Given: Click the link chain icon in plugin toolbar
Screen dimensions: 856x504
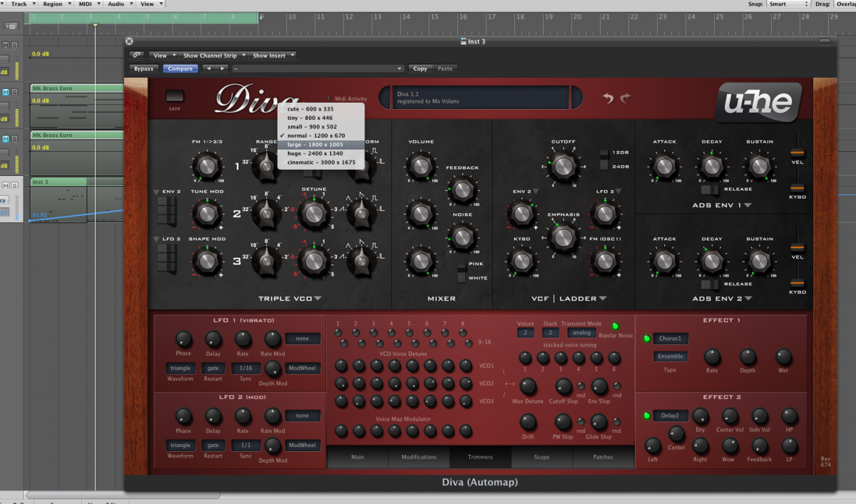Looking at the screenshot, I should coord(137,55).
